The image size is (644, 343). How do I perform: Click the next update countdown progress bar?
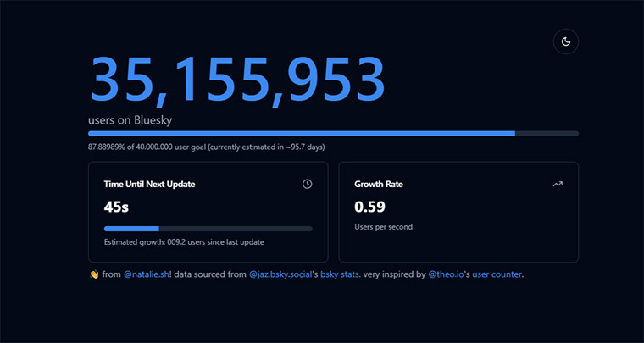pos(208,229)
